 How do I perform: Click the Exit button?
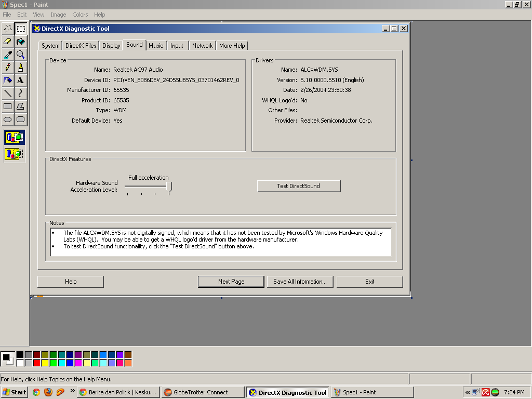click(369, 282)
